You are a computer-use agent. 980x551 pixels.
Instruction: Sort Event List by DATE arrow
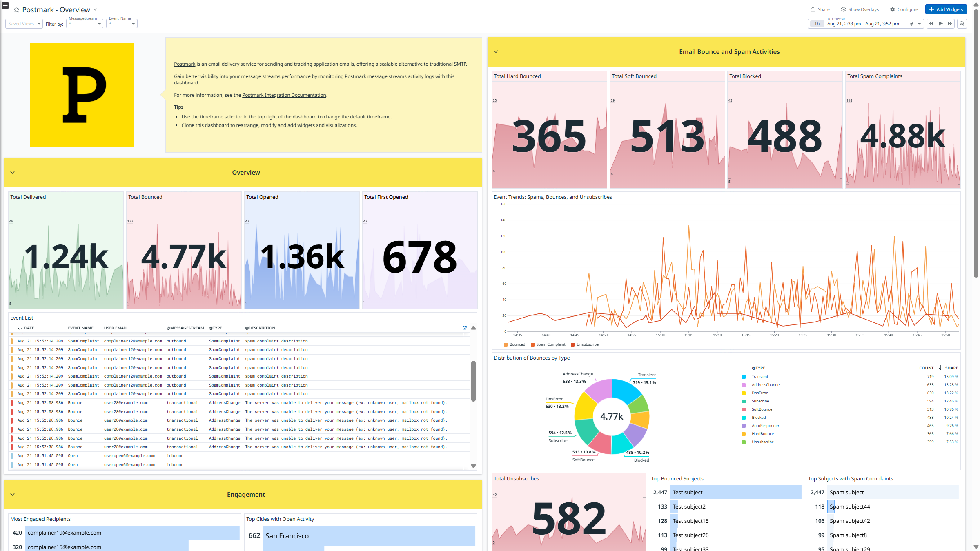pos(20,328)
